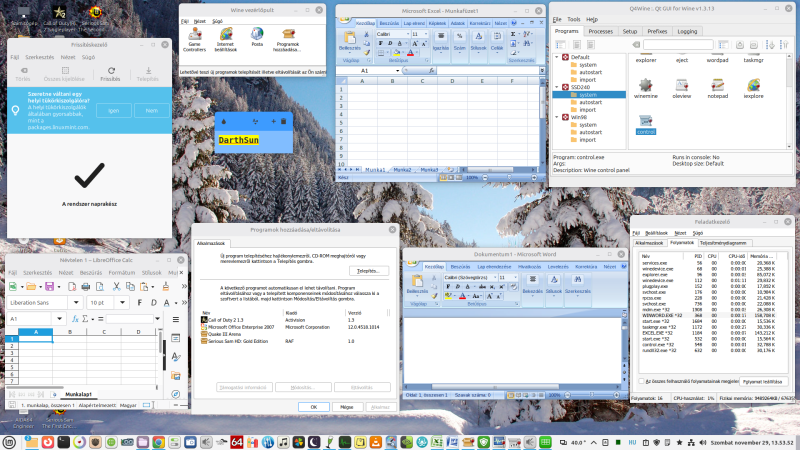The height and width of the screenshot is (450, 800).
Task: Click Copy icon in LibreOffice Calc toolbar
Action: [x=130, y=287]
